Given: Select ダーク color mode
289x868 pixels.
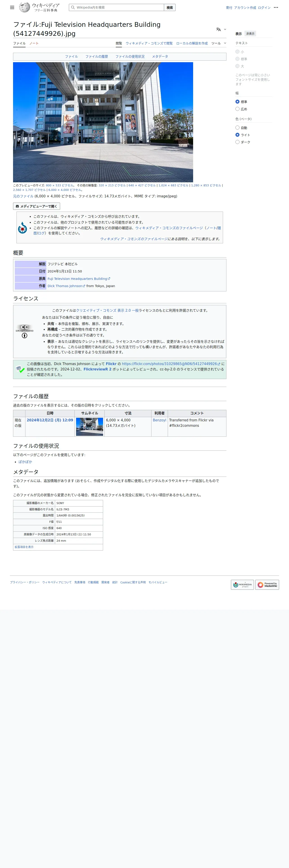Looking at the screenshot, I should (x=237, y=142).
